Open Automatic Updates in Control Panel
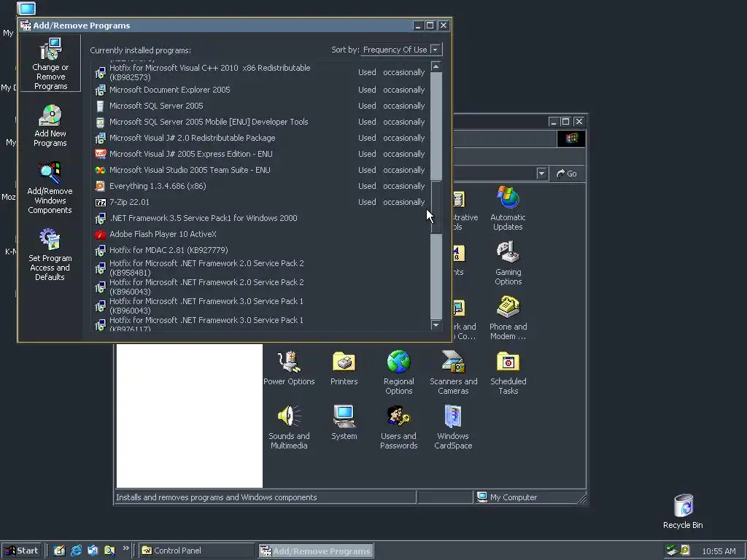The height and width of the screenshot is (560, 747). pos(508,209)
